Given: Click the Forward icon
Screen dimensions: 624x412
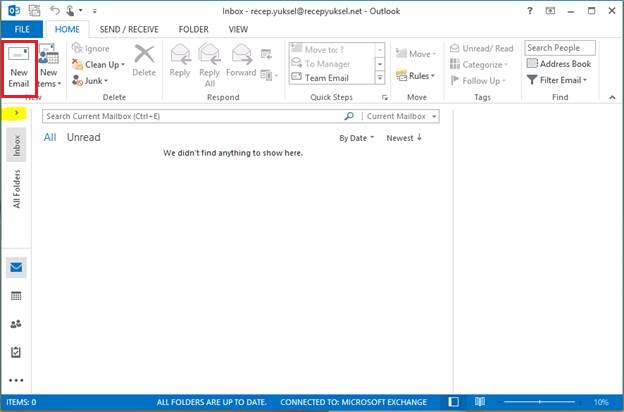Looking at the screenshot, I should [x=241, y=55].
